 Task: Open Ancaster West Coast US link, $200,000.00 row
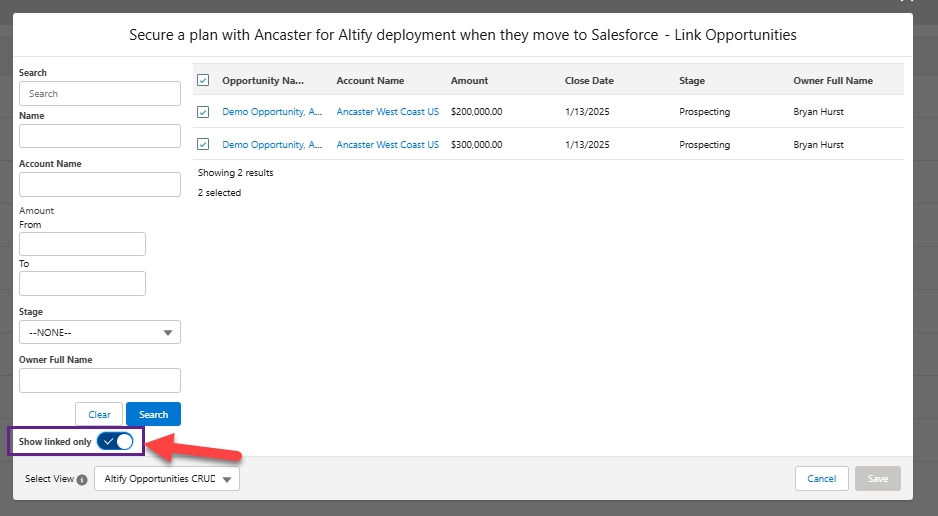(x=388, y=112)
